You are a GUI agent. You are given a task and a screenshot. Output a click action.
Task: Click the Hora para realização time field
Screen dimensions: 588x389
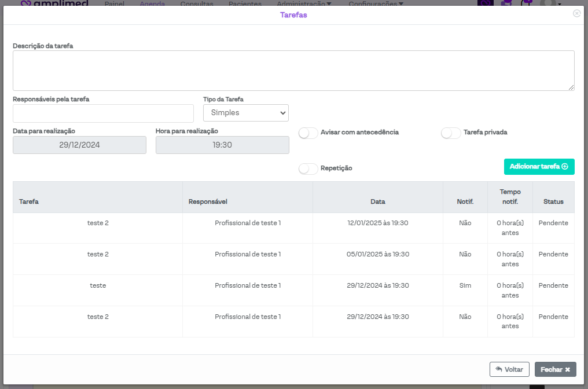click(x=222, y=145)
